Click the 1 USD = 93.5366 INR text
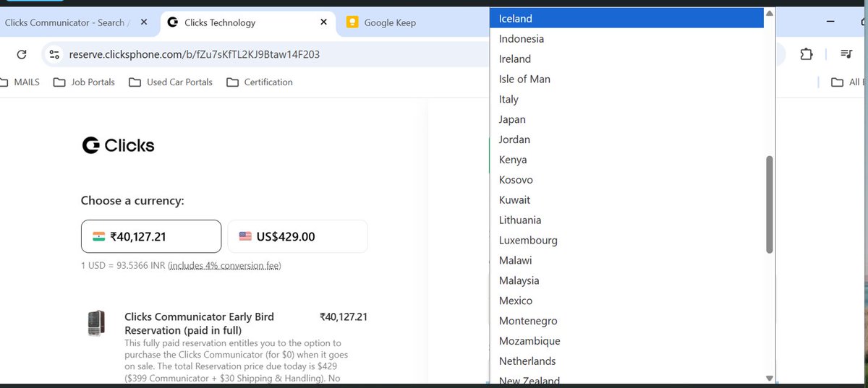 click(123, 266)
